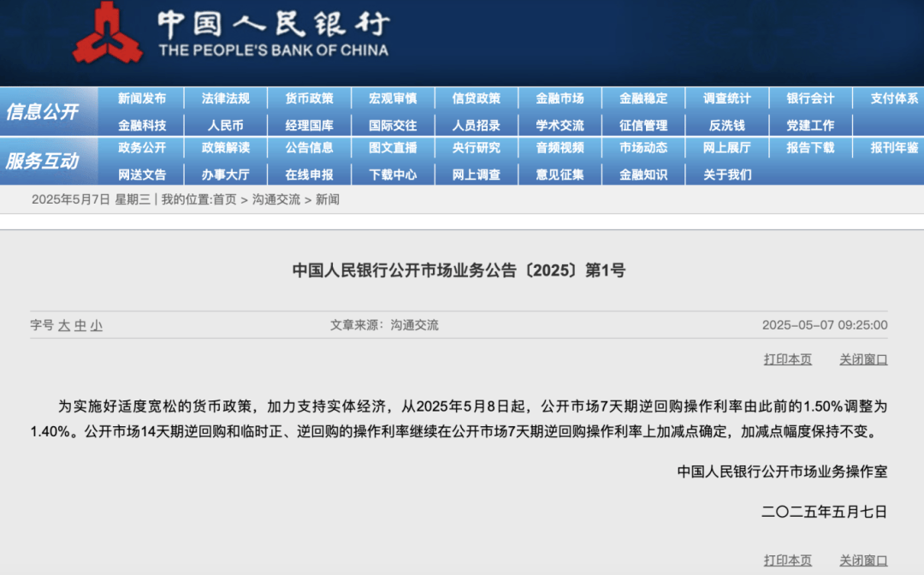Select the large font size 大
The height and width of the screenshot is (575, 924).
(x=65, y=325)
